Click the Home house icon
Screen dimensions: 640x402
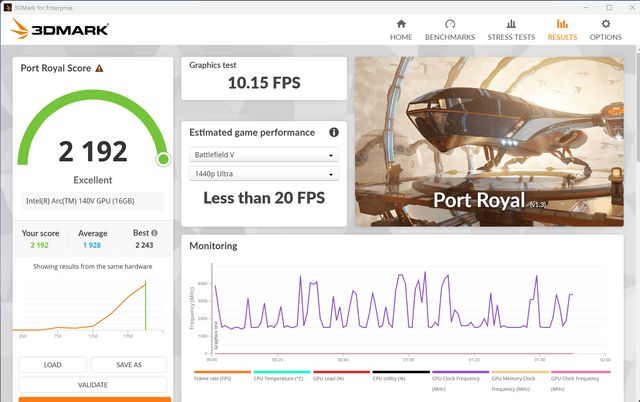pyautogui.click(x=401, y=24)
